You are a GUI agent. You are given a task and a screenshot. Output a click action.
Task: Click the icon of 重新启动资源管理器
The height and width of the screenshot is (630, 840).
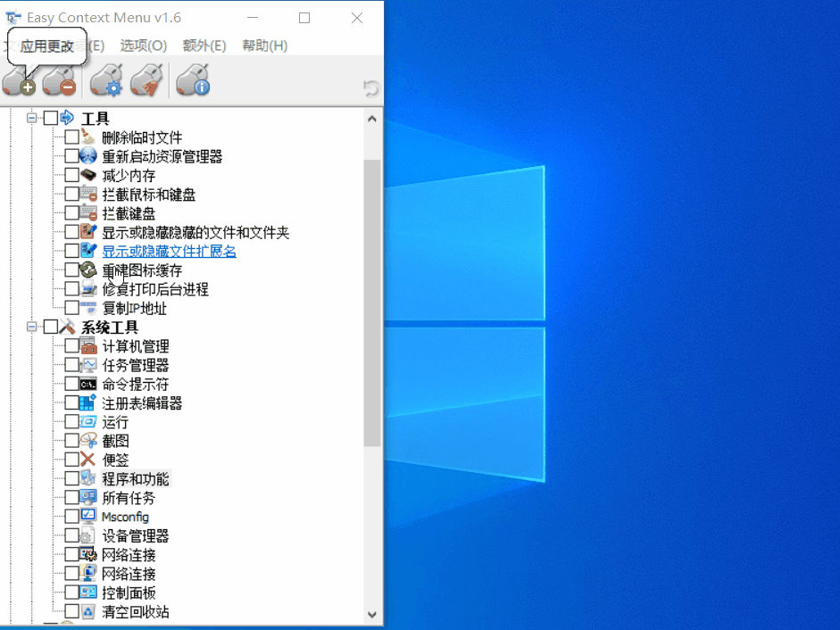(88, 156)
